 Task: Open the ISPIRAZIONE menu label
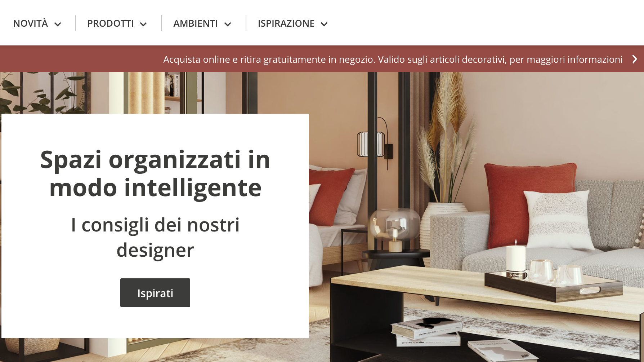286,23
